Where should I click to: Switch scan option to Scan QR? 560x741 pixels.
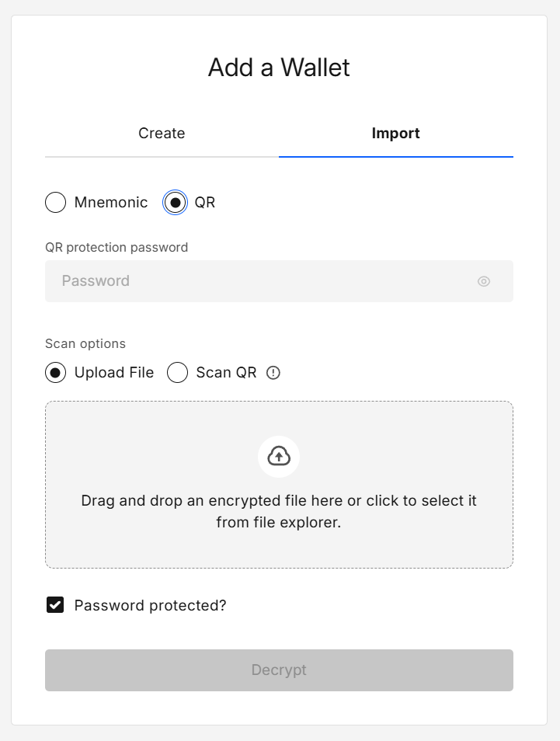click(177, 373)
